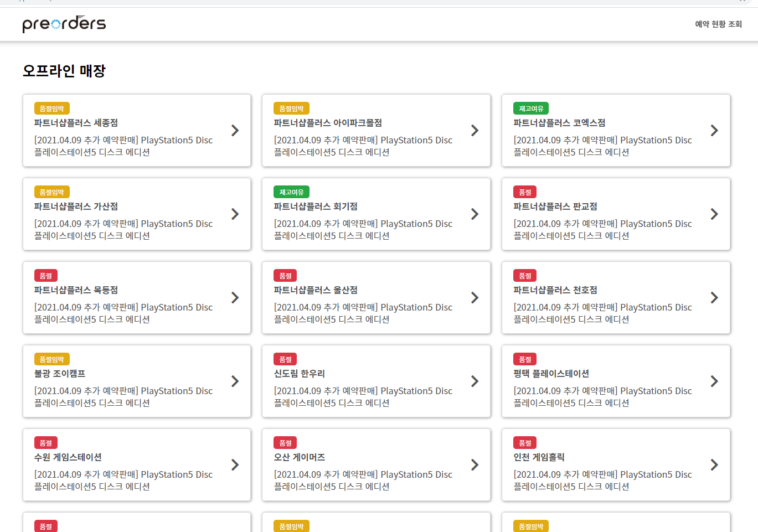
Task: Click the 품절임박 badge on 아이파크몰점 card
Action: pos(292,109)
